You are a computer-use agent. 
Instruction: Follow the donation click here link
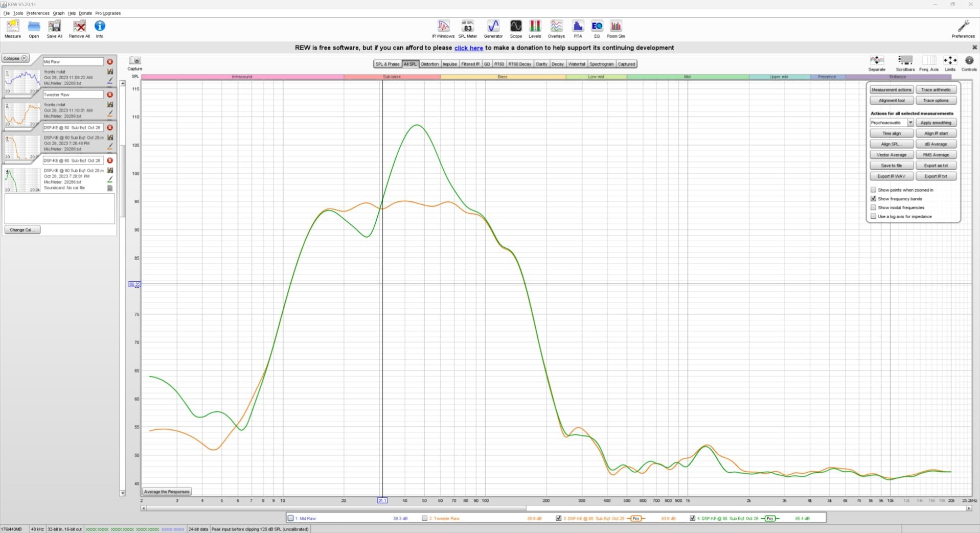(x=468, y=48)
